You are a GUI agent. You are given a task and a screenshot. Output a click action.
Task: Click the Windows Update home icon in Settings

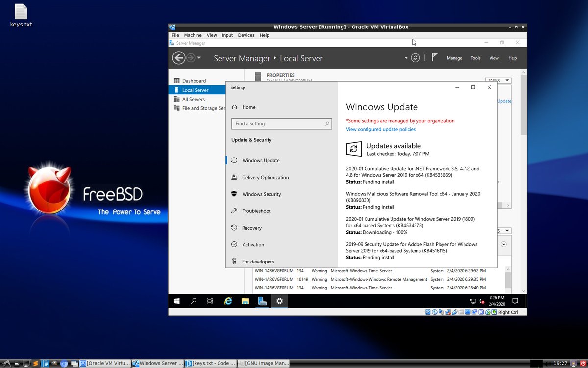click(235, 107)
